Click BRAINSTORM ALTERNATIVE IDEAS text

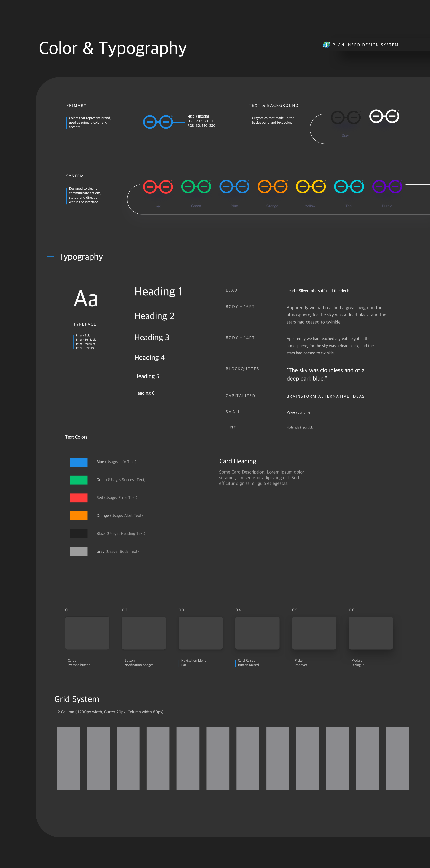326,396
